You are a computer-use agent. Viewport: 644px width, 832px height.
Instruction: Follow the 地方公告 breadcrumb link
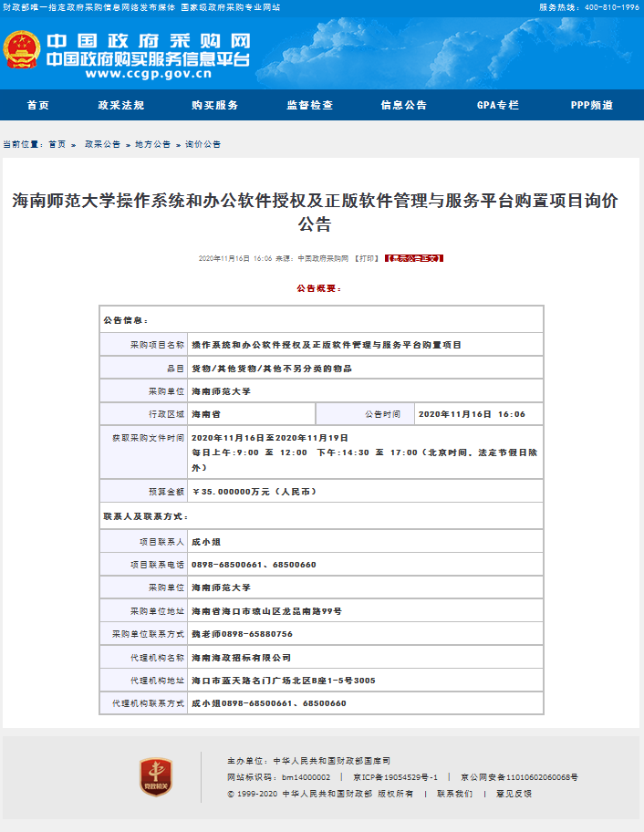pos(152,144)
